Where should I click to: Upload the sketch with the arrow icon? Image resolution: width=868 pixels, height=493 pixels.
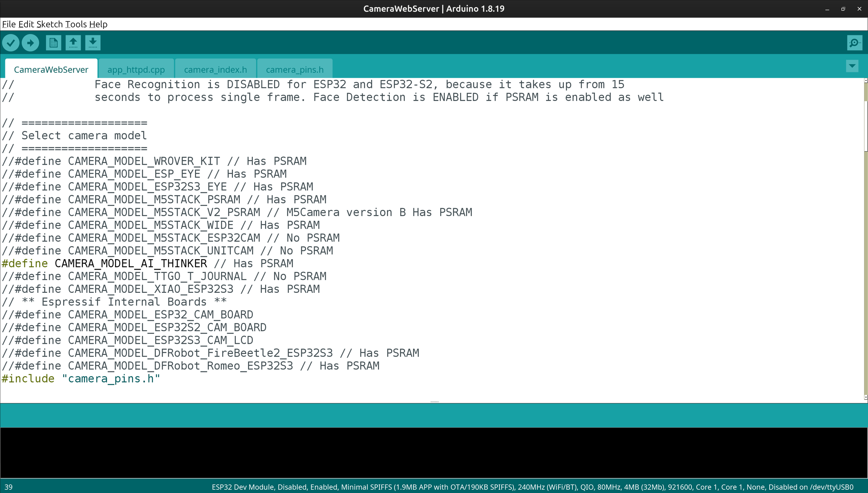tap(30, 42)
